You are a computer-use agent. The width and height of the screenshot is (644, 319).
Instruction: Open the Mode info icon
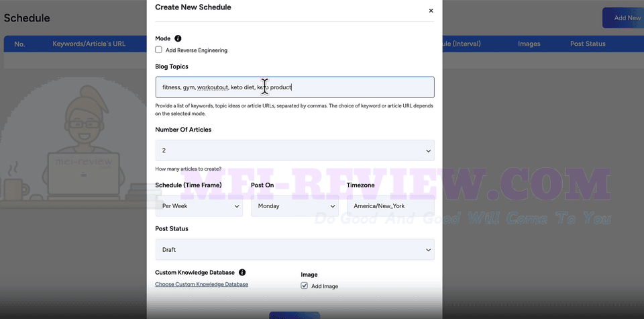tap(178, 38)
